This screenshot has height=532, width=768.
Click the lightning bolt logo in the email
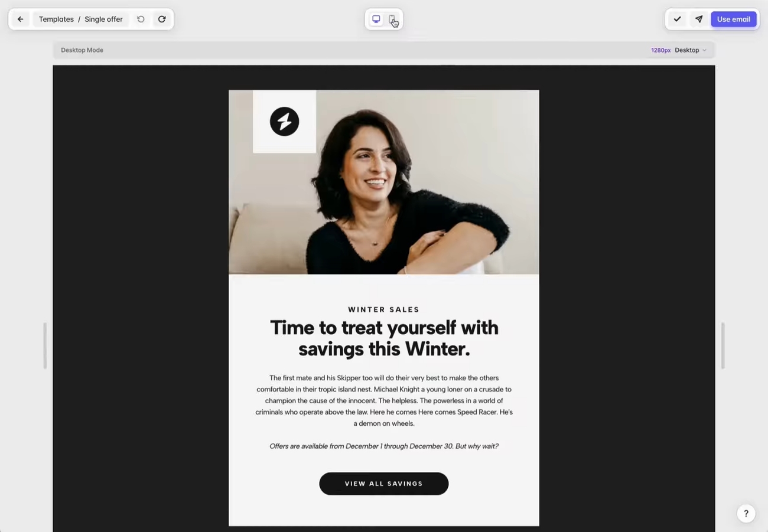[x=284, y=121]
